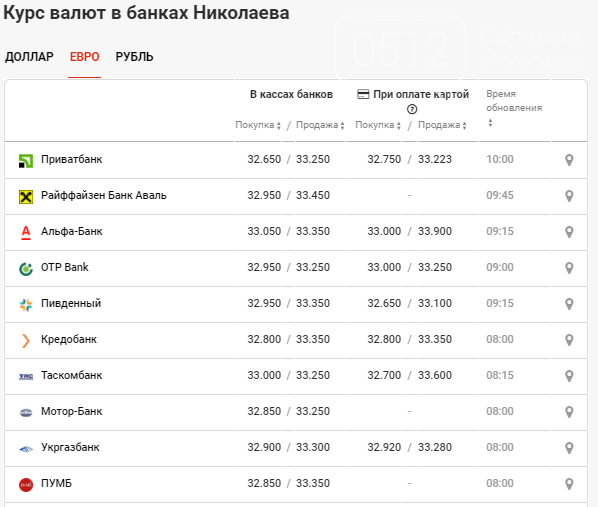Click Приватбанк update time 10:00
Viewport: 598px width, 507px height.
[500, 159]
